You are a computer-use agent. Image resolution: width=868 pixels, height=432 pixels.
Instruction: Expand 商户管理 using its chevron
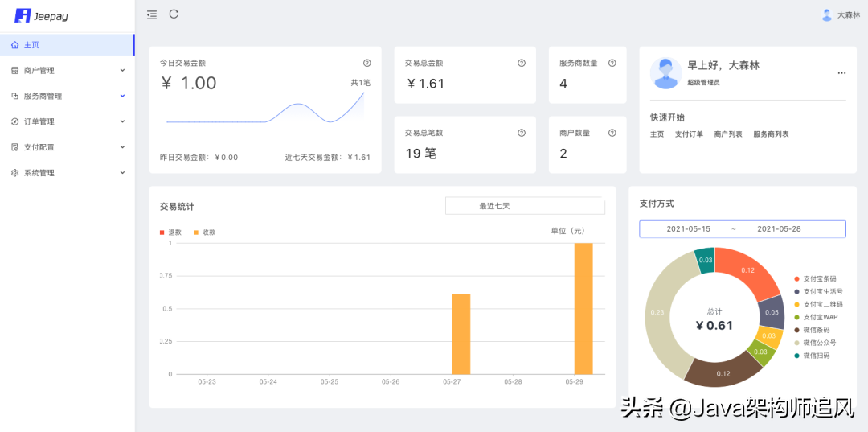click(x=122, y=70)
